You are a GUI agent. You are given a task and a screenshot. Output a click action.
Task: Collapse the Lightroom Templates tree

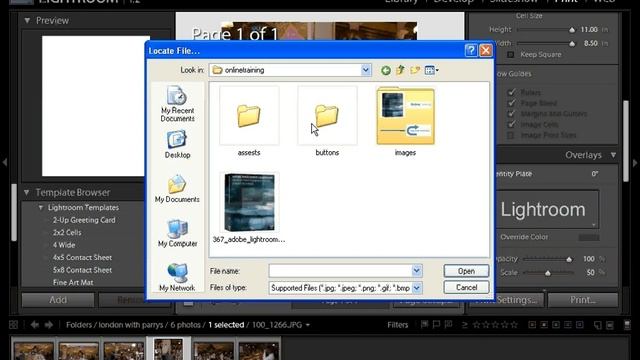(41, 207)
